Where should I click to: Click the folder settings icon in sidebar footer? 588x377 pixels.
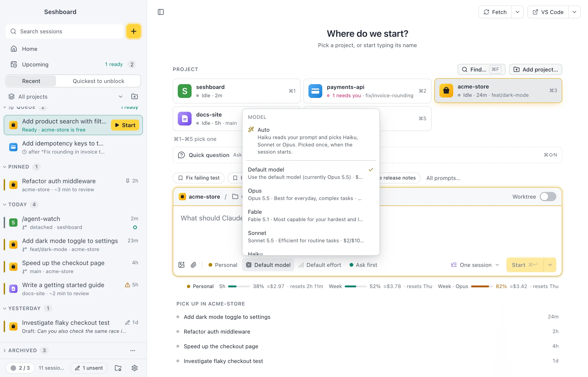118,368
